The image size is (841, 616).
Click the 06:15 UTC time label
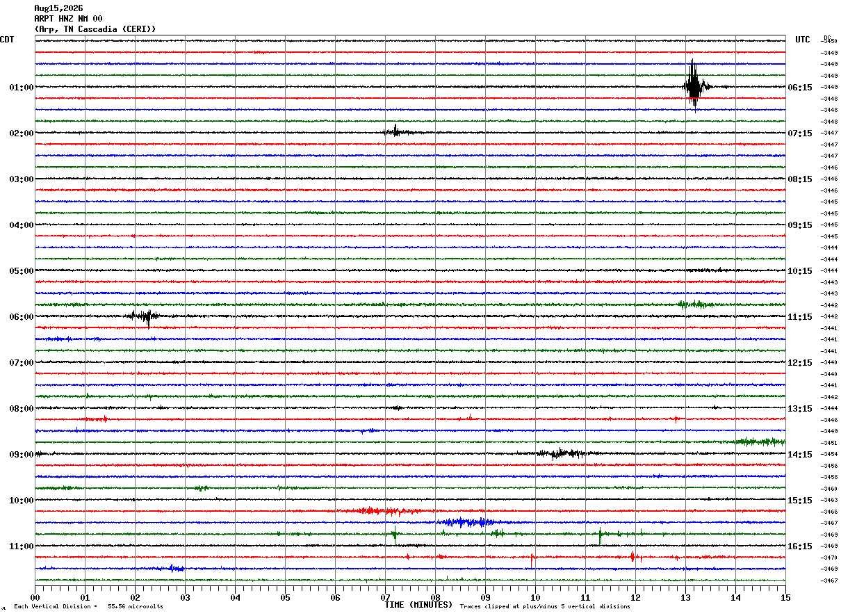pyautogui.click(x=800, y=88)
